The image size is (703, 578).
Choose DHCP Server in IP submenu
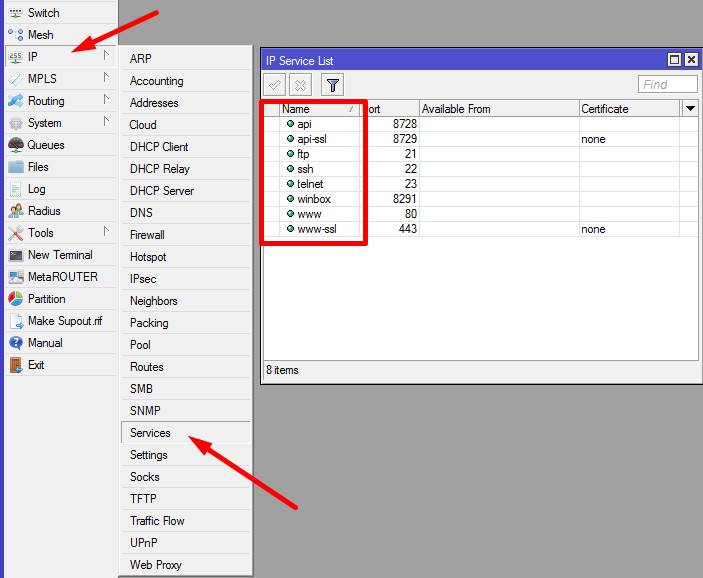coord(162,191)
